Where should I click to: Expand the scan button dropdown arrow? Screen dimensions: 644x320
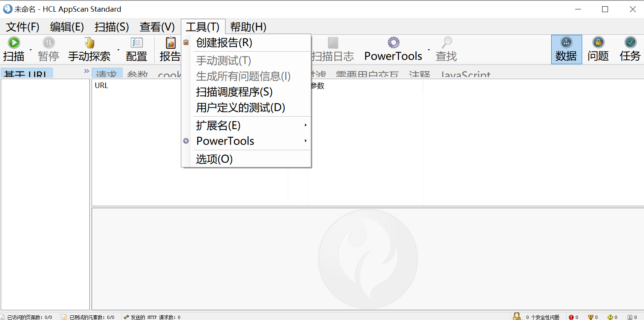31,50
